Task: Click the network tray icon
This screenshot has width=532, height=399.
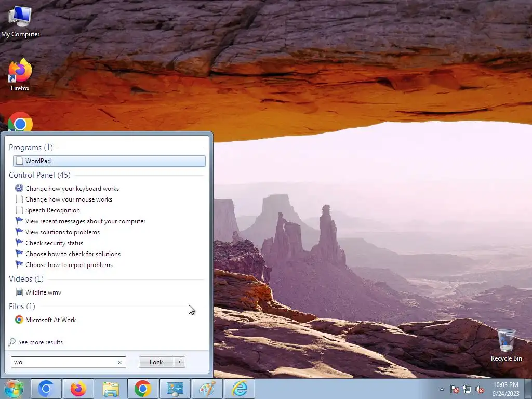Action: 467,389
